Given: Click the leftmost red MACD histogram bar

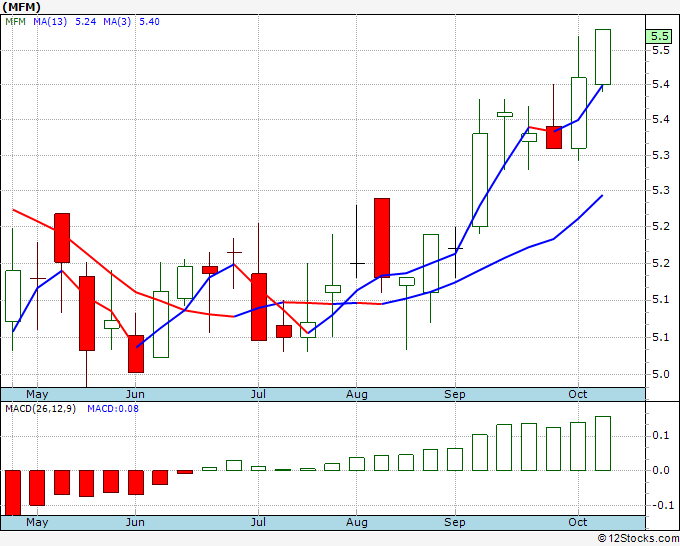Looking at the screenshot, I should [13, 493].
